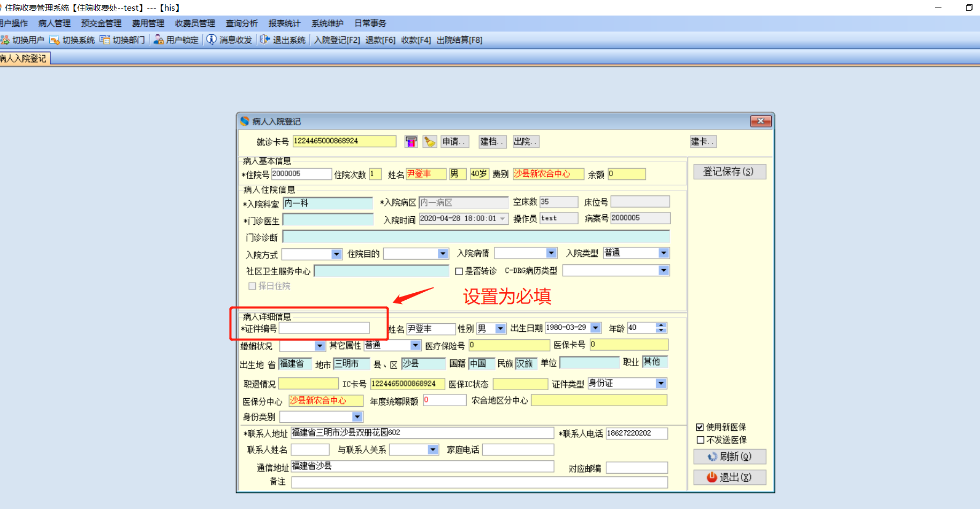Open the 病人管理 menu

55,23
